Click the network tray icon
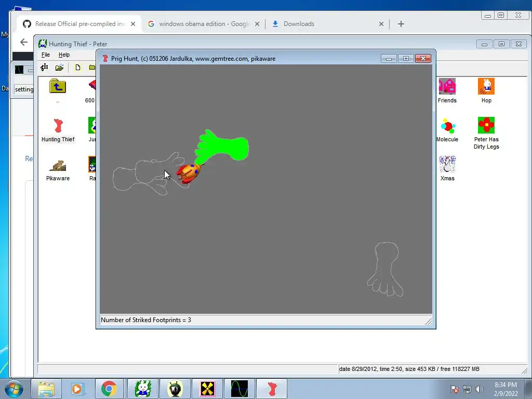 pos(467,389)
